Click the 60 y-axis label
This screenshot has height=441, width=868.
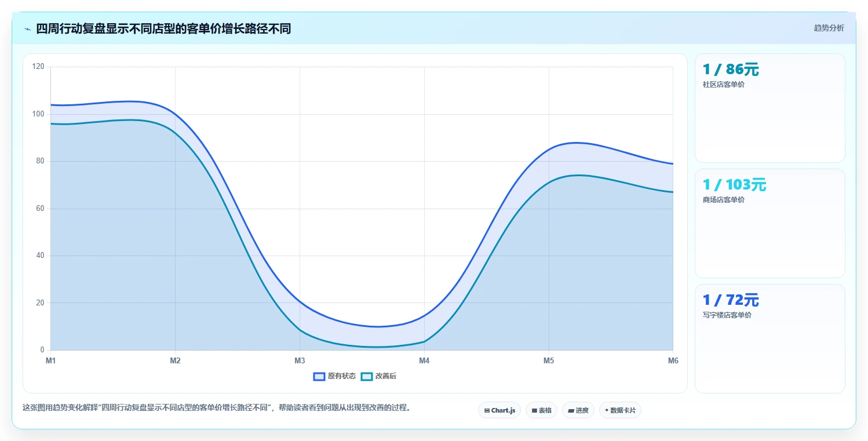(41, 209)
